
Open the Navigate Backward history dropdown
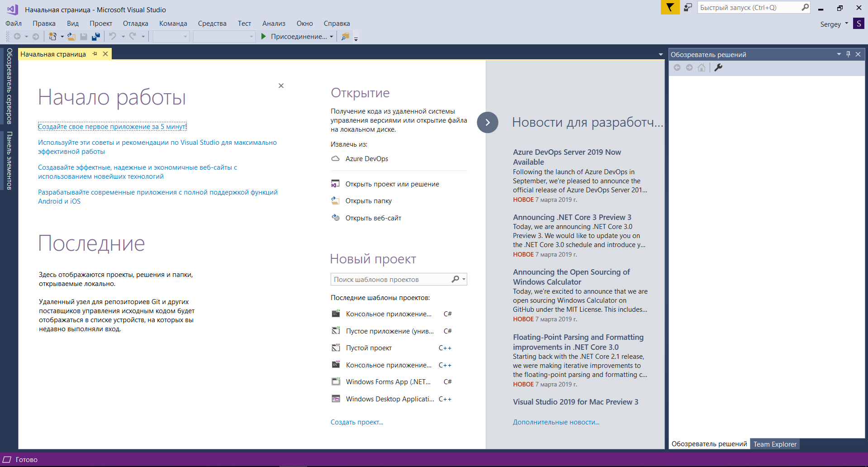coord(26,36)
